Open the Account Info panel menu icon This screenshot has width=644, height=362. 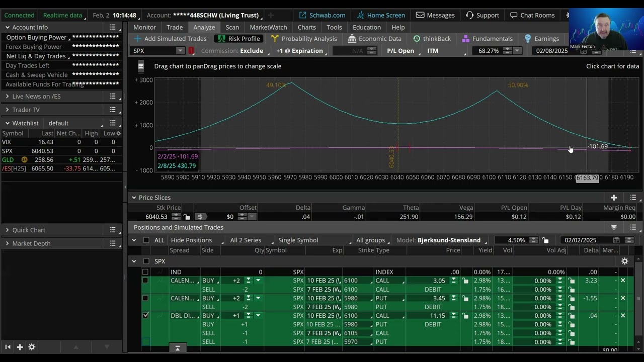tap(113, 27)
